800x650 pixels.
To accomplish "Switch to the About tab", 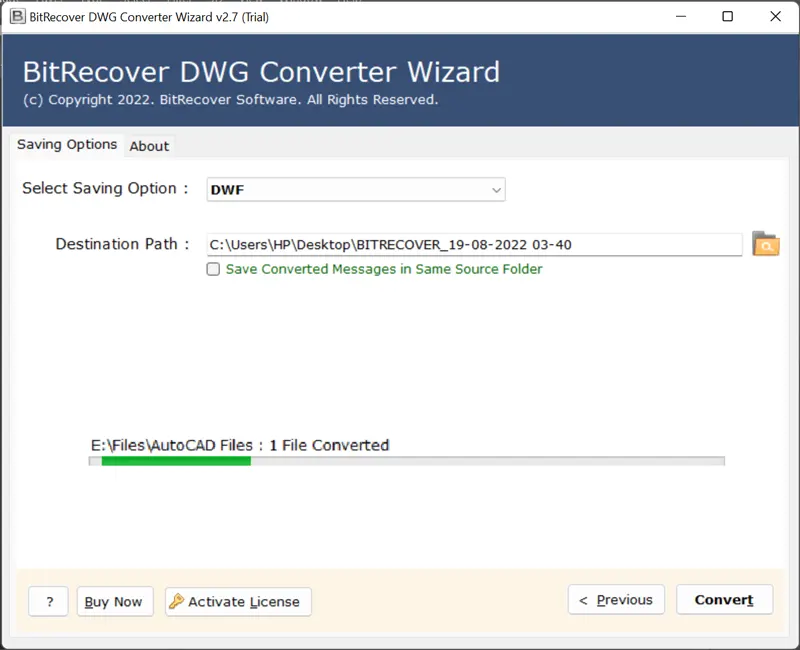I will 149,146.
